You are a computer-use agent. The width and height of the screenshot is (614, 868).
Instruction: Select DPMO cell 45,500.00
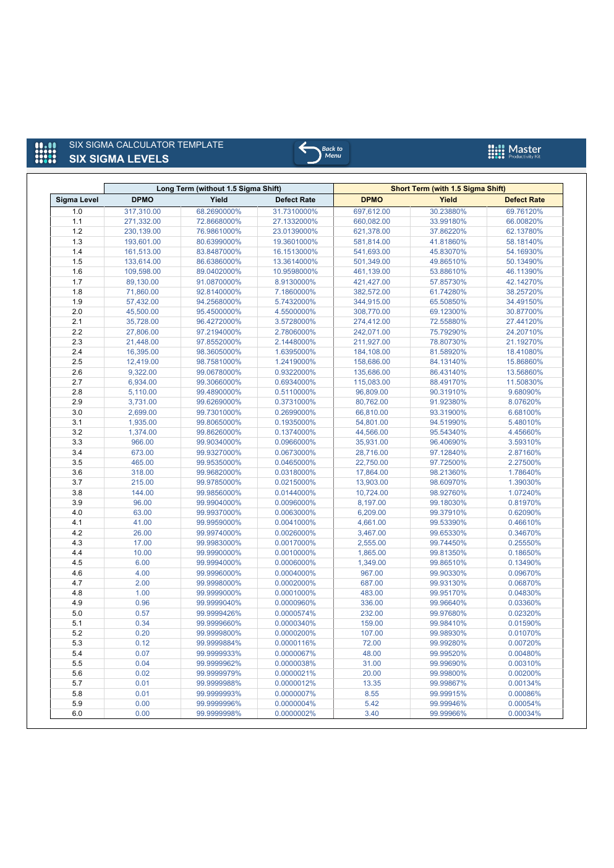point(142,312)
